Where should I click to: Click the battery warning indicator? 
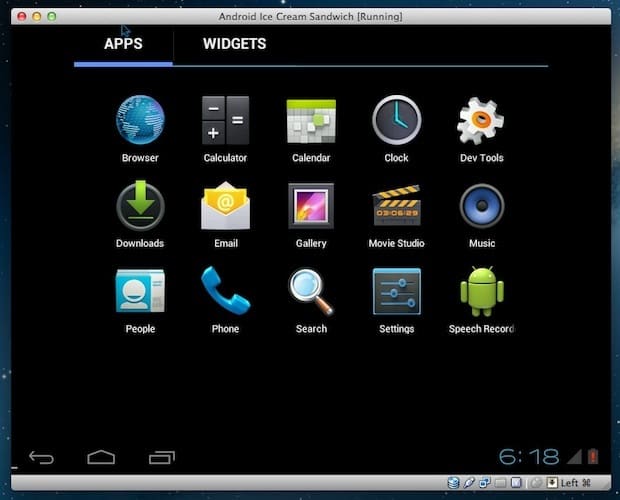(x=593, y=456)
